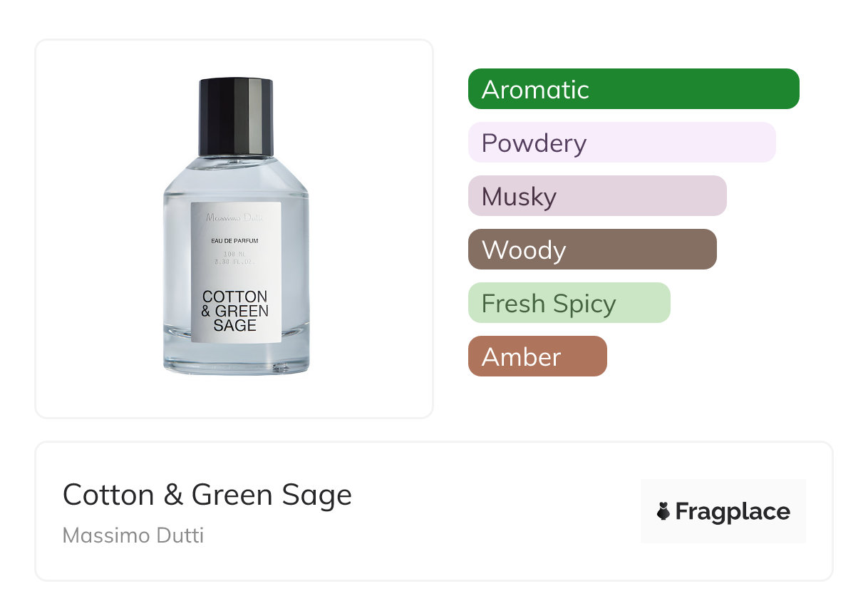
Task: Click the word Woody inside the brown bar
Action: pyautogui.click(x=524, y=250)
